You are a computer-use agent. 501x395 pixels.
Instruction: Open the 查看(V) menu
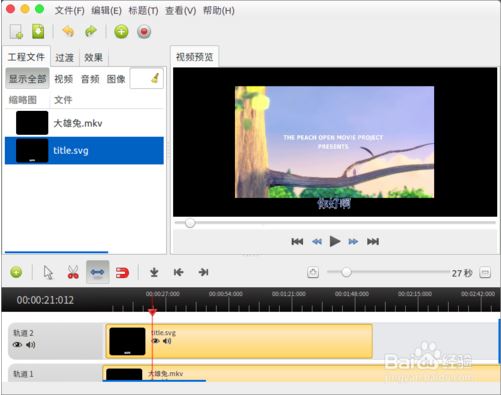(x=180, y=11)
